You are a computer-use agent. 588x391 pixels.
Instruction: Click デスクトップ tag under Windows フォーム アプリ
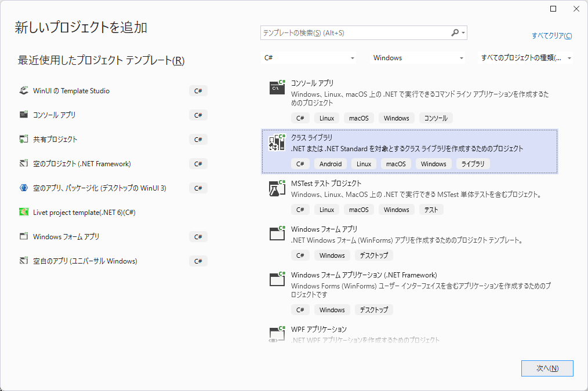click(x=374, y=255)
